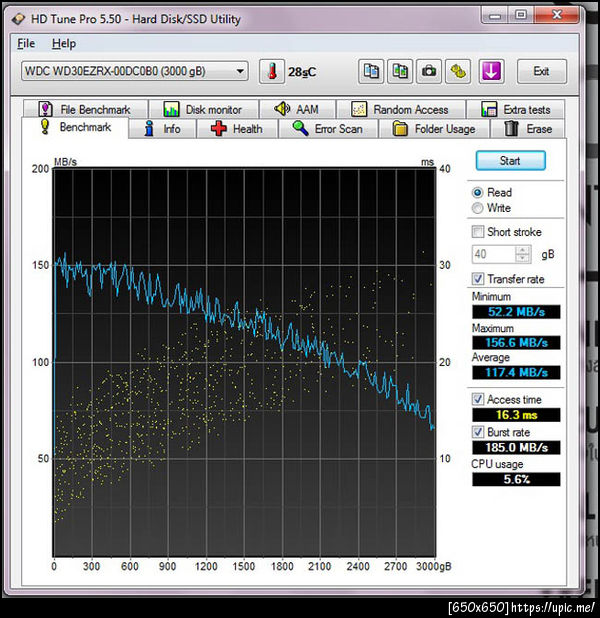Click the HD Tune Pro title bar icon
Screen dimensions: 600x618
coord(18,19)
